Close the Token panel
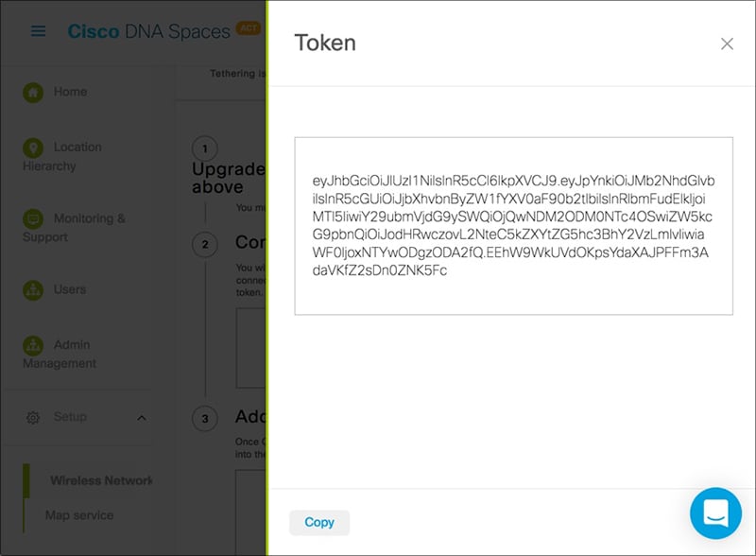Image resolution: width=756 pixels, height=556 pixels. pos(727,43)
